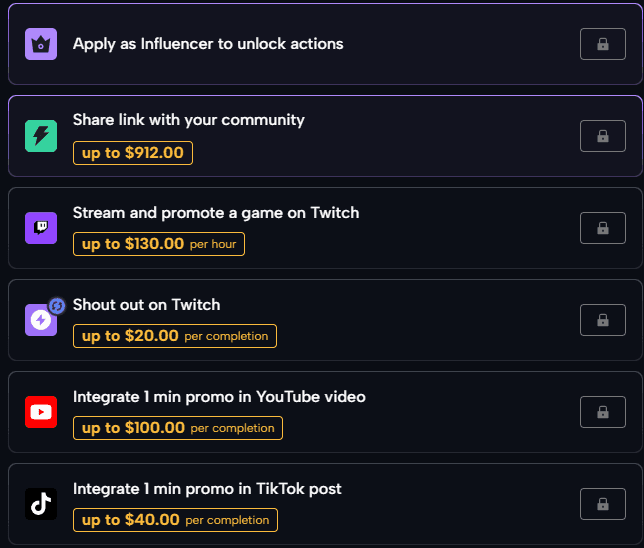Click the 'up to $40.00 per completion' badge
The image size is (644, 548).
coord(175,520)
